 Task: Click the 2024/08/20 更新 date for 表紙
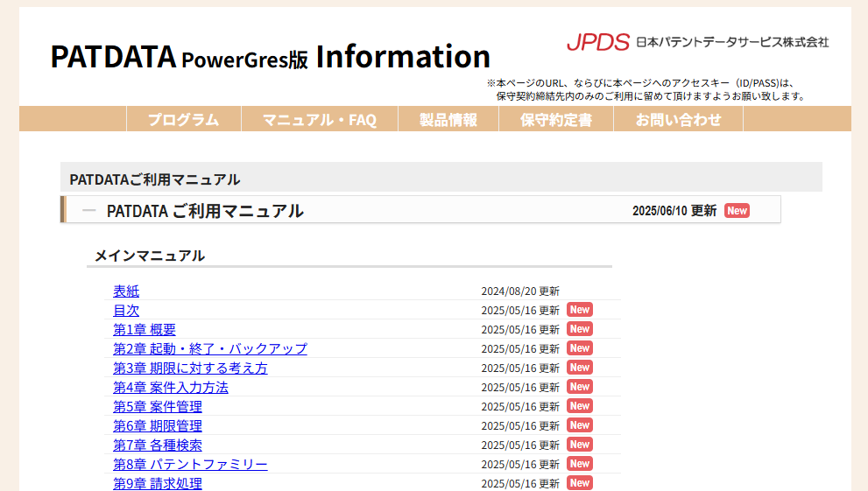520,291
